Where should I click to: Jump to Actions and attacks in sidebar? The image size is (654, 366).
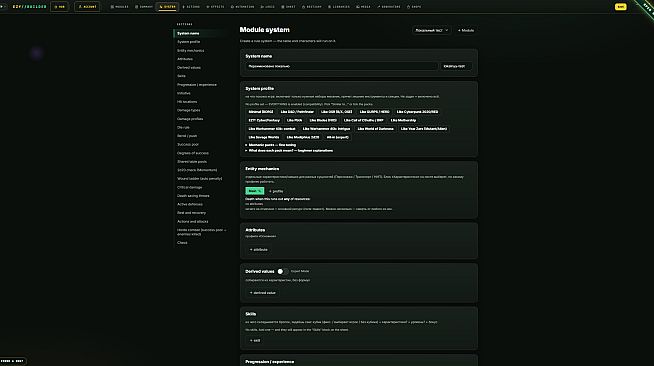pyautogui.click(x=192, y=221)
